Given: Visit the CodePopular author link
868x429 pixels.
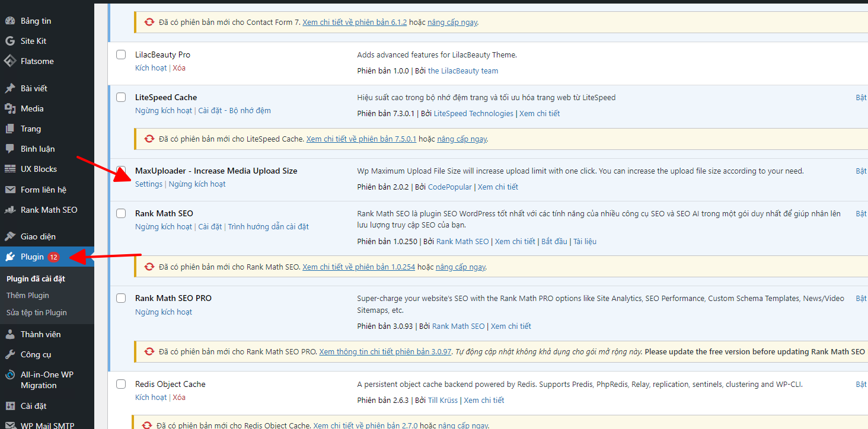Looking at the screenshot, I should click(x=450, y=187).
